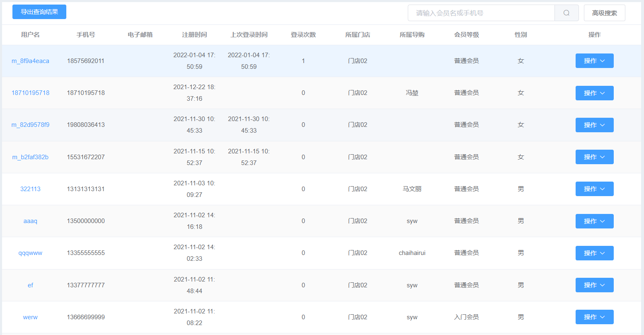Click the 注册时间 column header
Viewport: 644px width, 335px height.
194,35
